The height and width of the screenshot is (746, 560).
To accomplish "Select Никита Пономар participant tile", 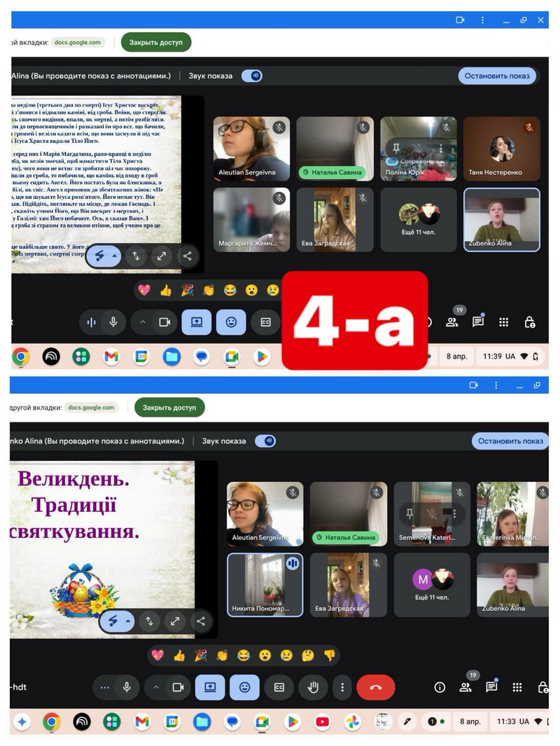I will click(x=265, y=584).
